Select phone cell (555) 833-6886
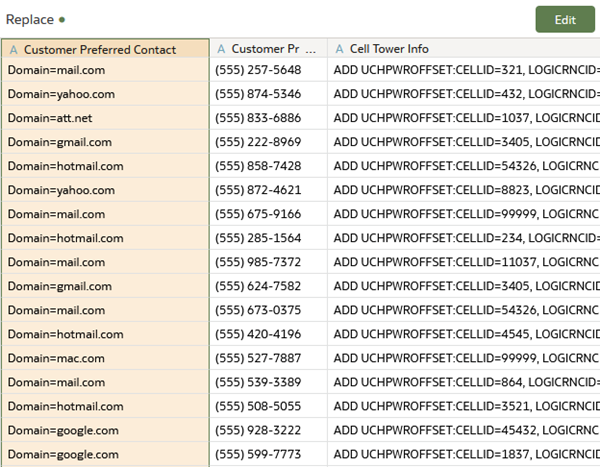This screenshot has height=467, width=600. [269, 118]
